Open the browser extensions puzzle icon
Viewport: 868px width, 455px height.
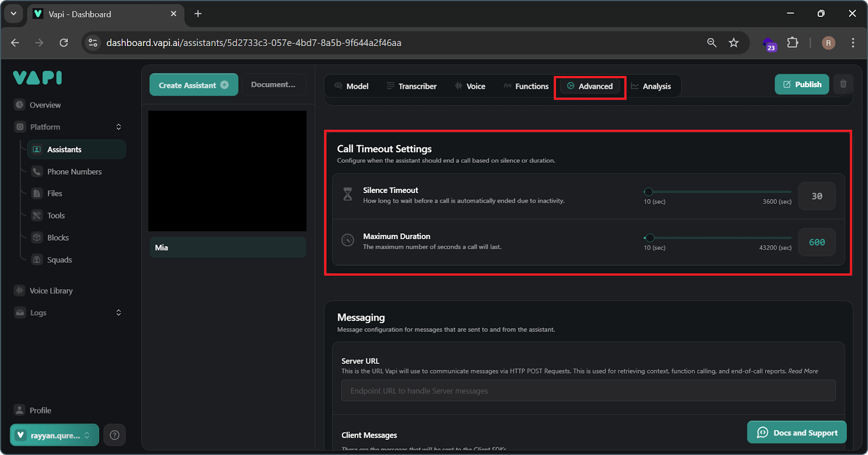coord(793,43)
